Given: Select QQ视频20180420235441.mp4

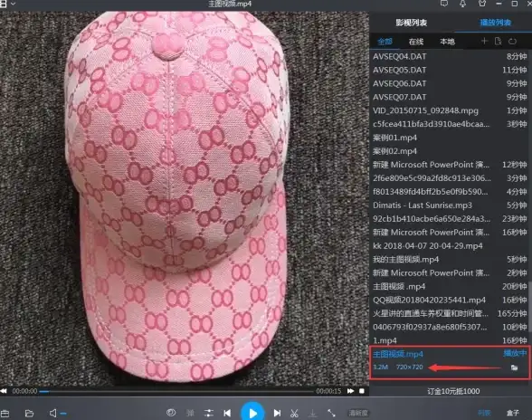Looking at the screenshot, I should 450,301.
